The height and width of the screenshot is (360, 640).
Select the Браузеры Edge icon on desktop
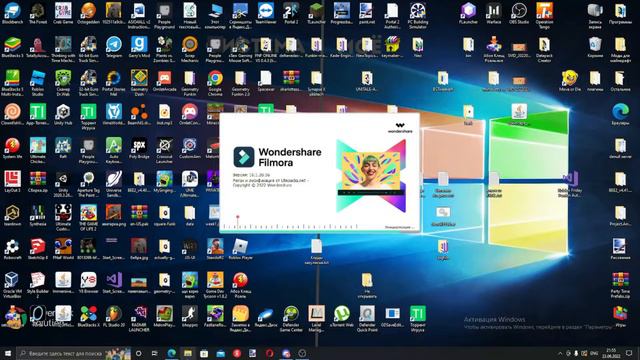click(620, 114)
